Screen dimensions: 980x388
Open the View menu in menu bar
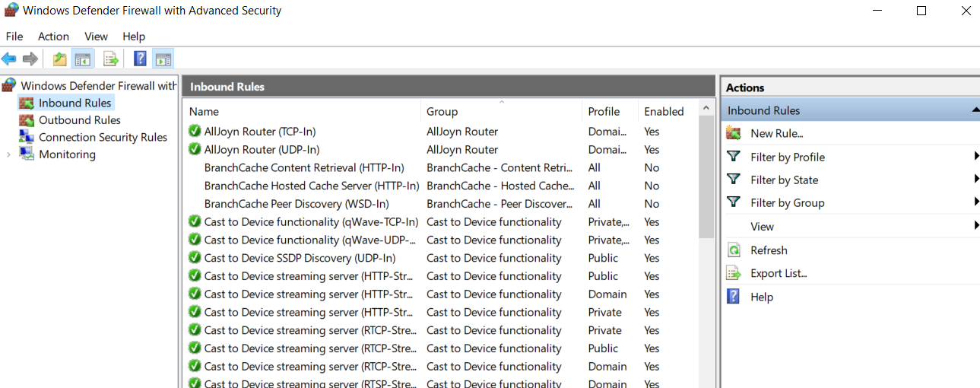(96, 37)
